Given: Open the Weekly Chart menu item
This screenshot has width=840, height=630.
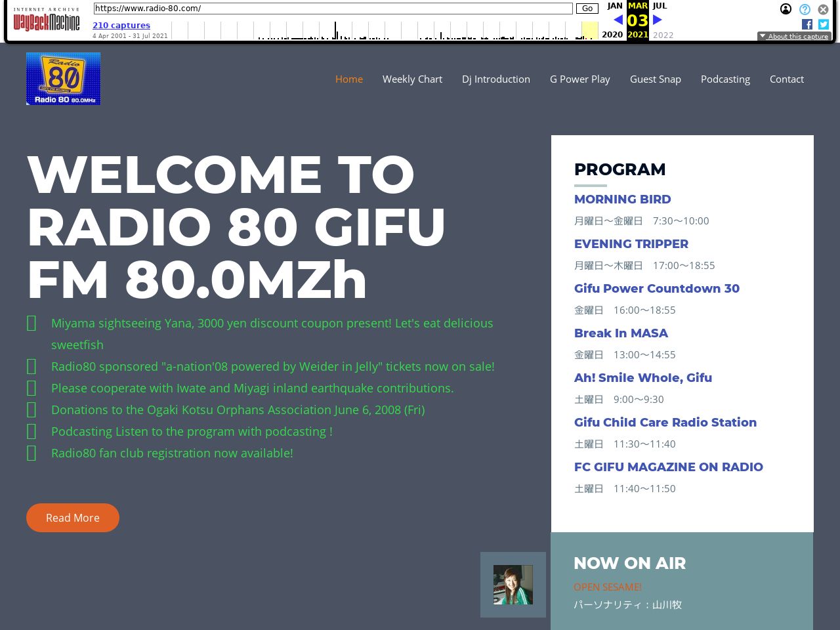Looking at the screenshot, I should (x=412, y=79).
